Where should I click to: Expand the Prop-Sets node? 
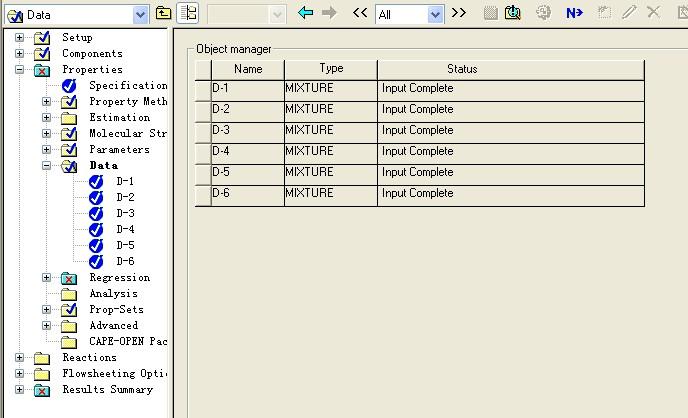click(47, 310)
